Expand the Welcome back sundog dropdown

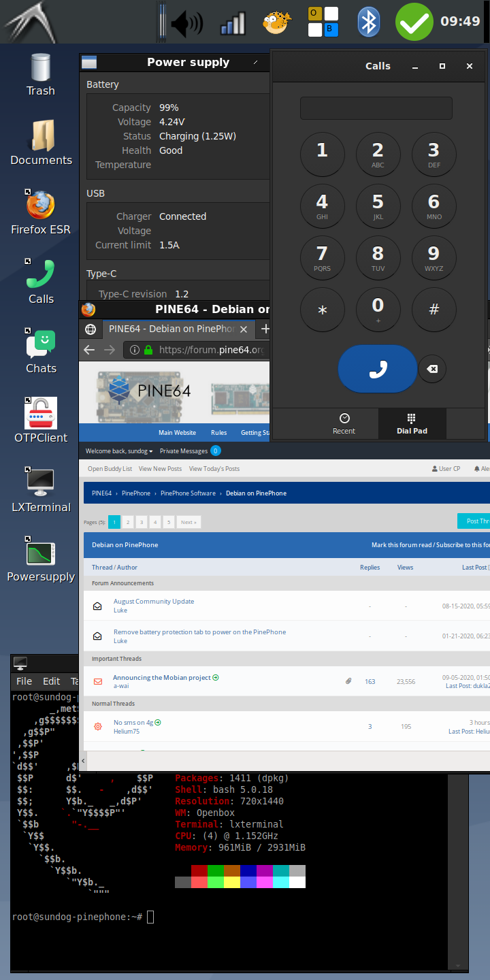coord(119,451)
